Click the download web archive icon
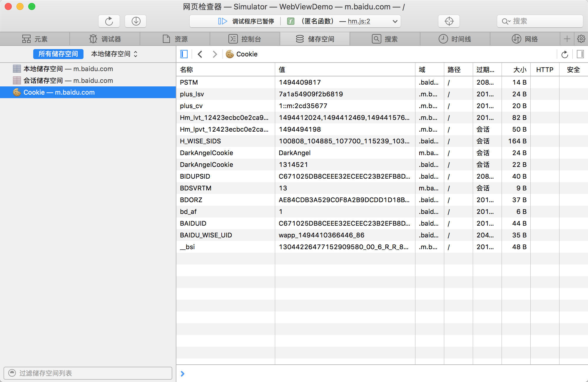Image resolution: width=588 pixels, height=382 pixels. coord(136,21)
